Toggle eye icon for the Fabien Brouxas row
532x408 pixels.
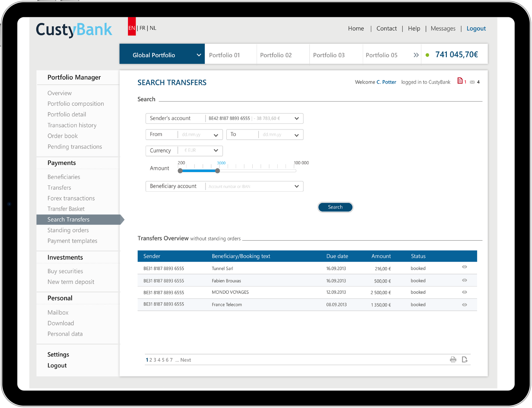click(x=465, y=280)
